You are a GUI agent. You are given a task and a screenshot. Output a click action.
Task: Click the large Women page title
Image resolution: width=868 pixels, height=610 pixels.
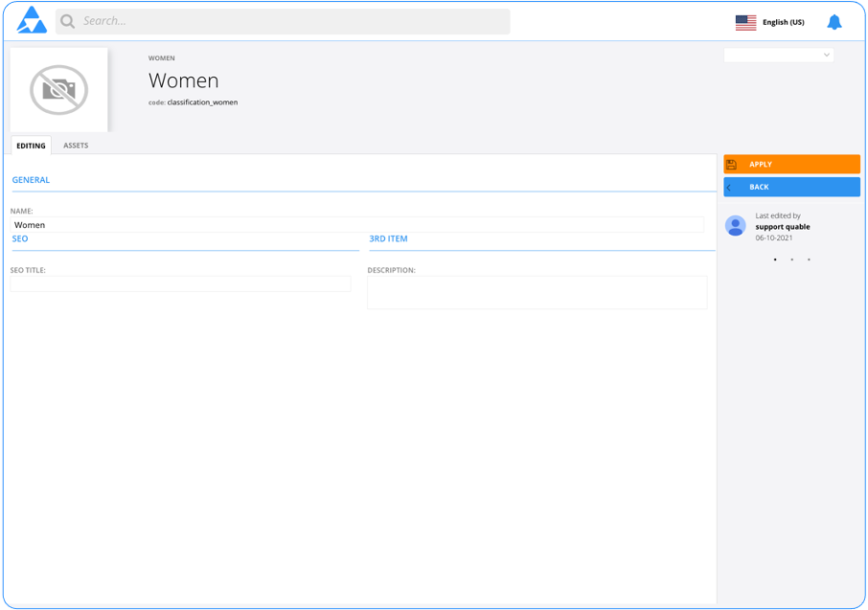click(183, 80)
